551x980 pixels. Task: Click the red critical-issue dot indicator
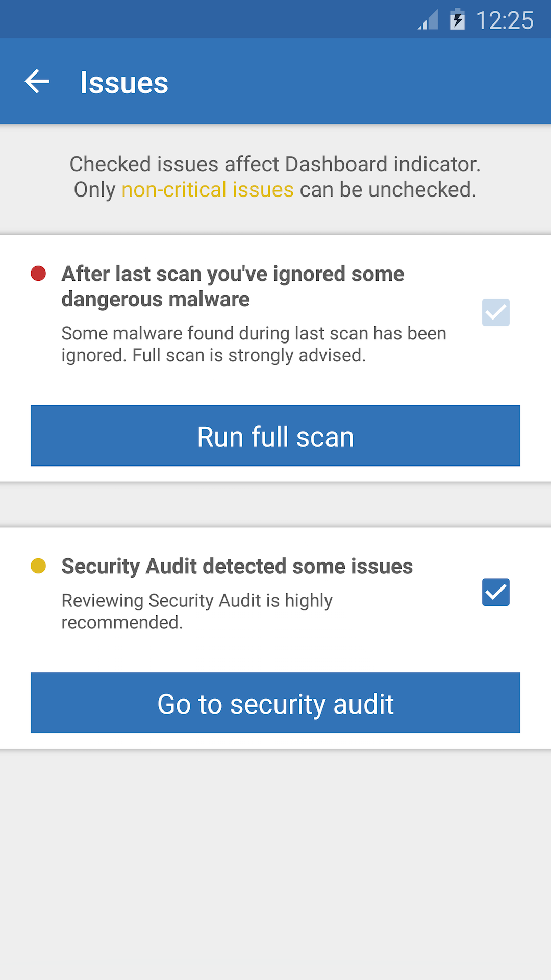(38, 274)
